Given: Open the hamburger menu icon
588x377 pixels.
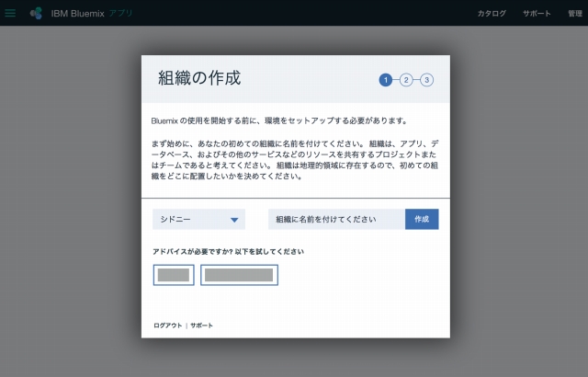Looking at the screenshot, I should click(x=10, y=13).
